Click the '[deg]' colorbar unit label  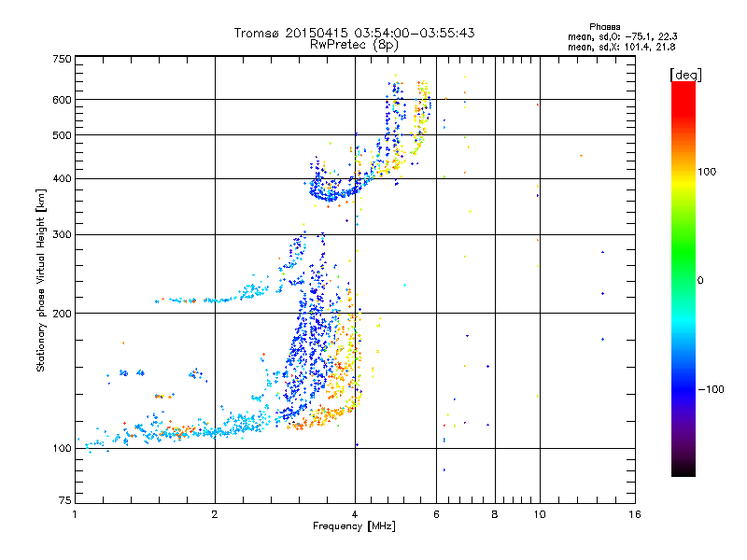(x=685, y=75)
